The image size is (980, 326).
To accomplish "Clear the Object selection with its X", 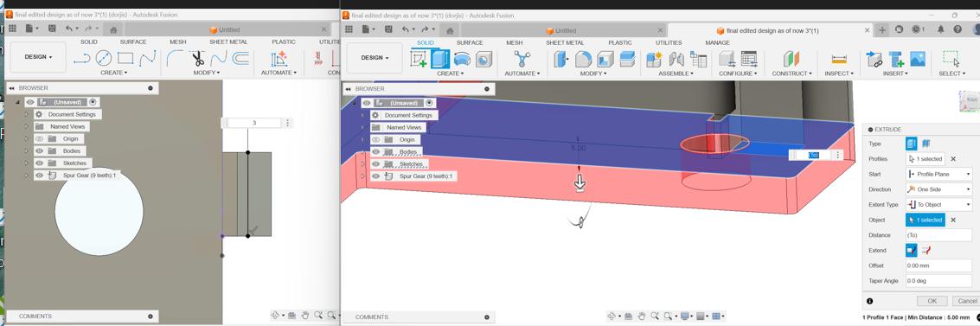I will pos(953,220).
